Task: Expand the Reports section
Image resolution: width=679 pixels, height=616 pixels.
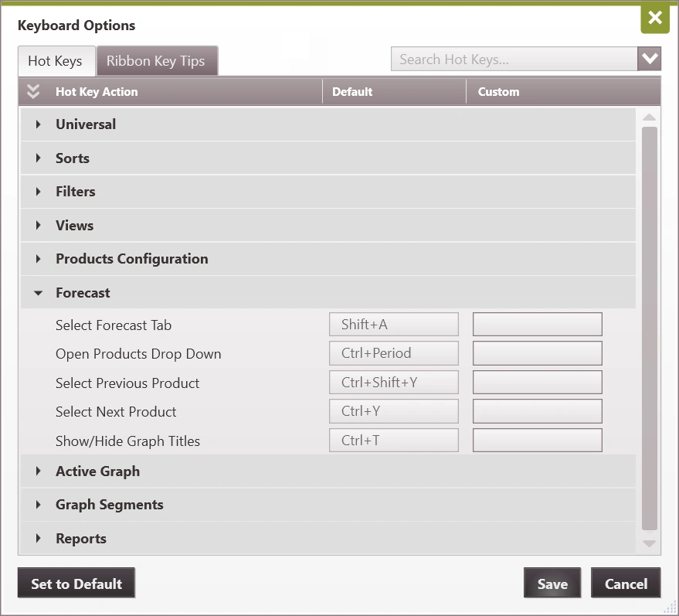Action: (x=38, y=539)
